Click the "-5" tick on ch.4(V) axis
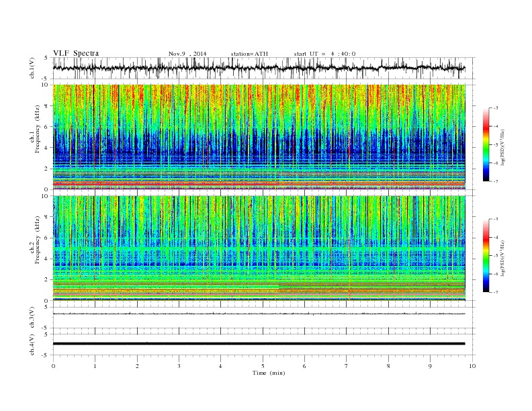Screen dimensions: 532x411 [x=46, y=355]
